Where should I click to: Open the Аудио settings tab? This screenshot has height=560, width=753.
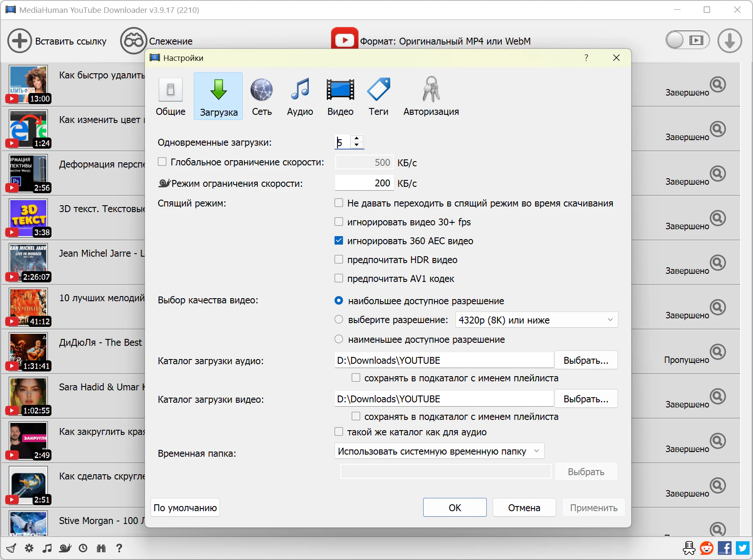[300, 96]
